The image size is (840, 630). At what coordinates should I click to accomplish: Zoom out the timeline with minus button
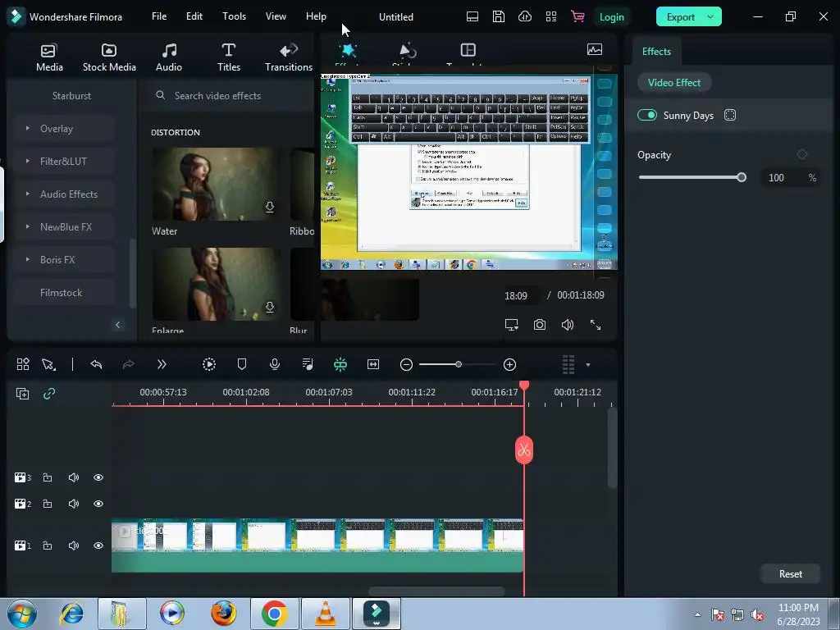click(x=406, y=365)
